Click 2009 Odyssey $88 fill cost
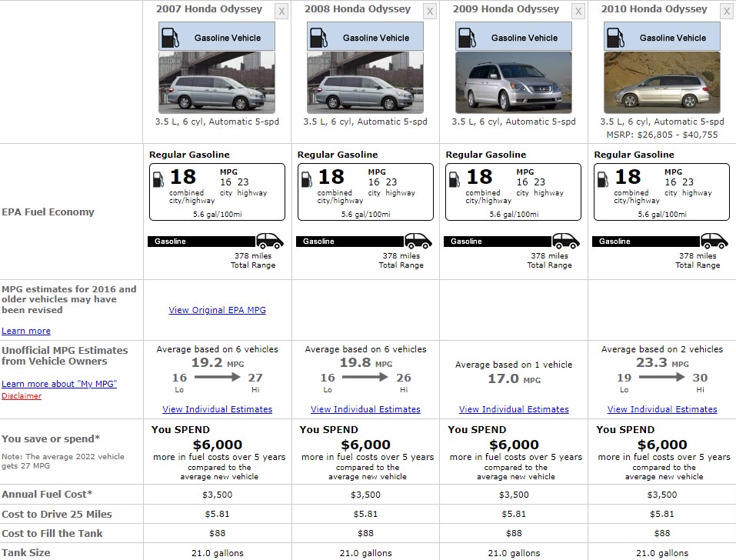Image resolution: width=736 pixels, height=560 pixels. coord(514,534)
